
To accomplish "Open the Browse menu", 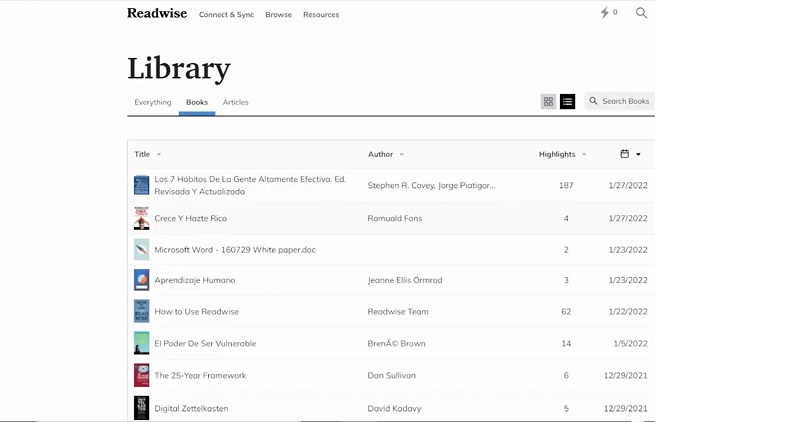I will (279, 15).
